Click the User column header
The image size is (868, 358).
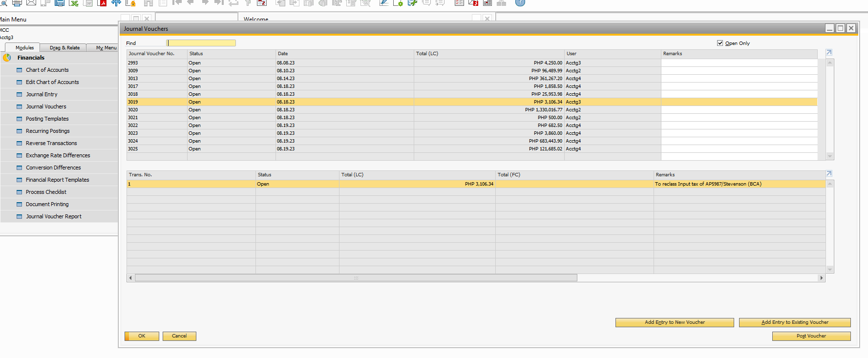point(613,54)
